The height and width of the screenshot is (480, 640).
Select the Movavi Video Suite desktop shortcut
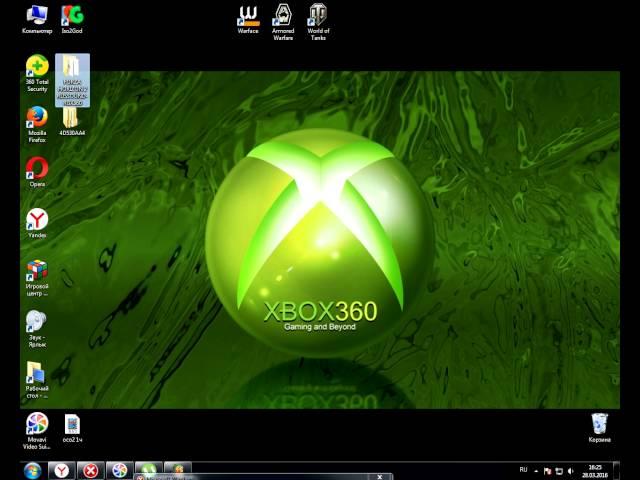(37, 431)
